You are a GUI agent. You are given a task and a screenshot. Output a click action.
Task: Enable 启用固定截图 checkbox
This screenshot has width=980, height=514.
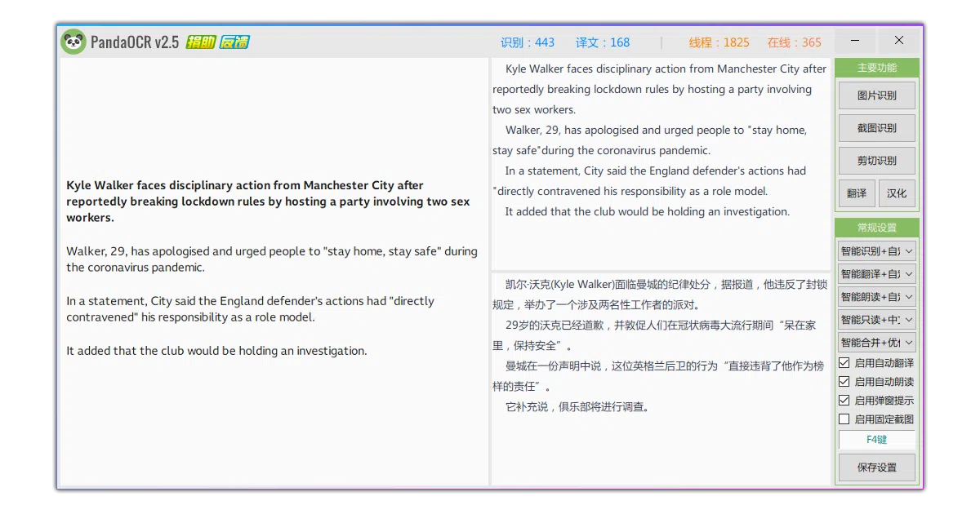(x=844, y=419)
